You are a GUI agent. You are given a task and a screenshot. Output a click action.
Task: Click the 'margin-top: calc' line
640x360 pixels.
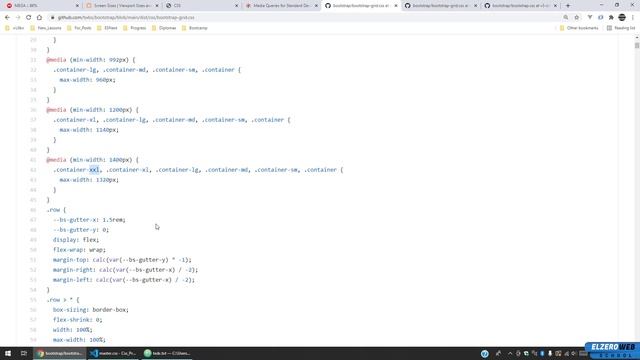(122, 260)
